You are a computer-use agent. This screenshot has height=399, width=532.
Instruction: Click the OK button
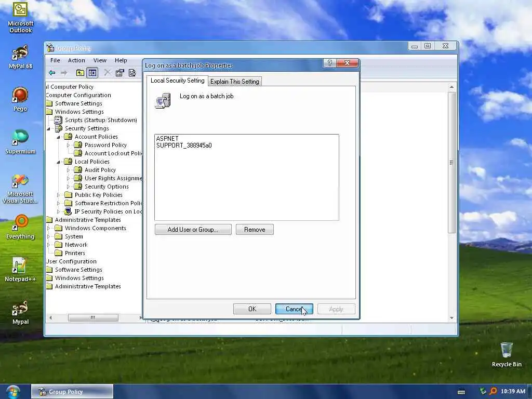click(252, 309)
